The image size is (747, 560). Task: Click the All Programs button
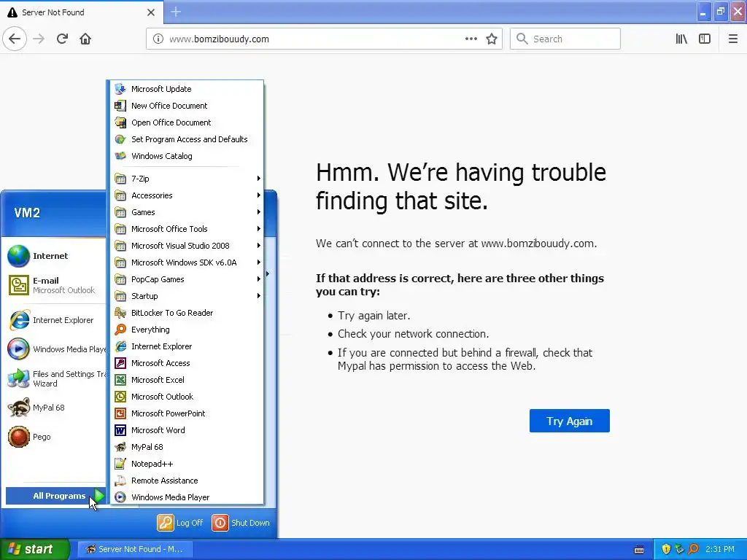(x=55, y=496)
